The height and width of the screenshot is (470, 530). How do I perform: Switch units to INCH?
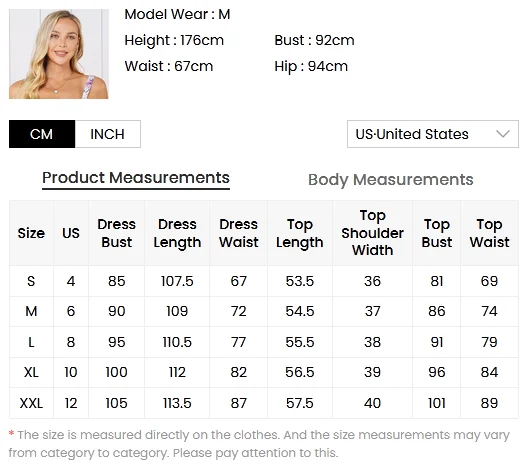(x=107, y=134)
